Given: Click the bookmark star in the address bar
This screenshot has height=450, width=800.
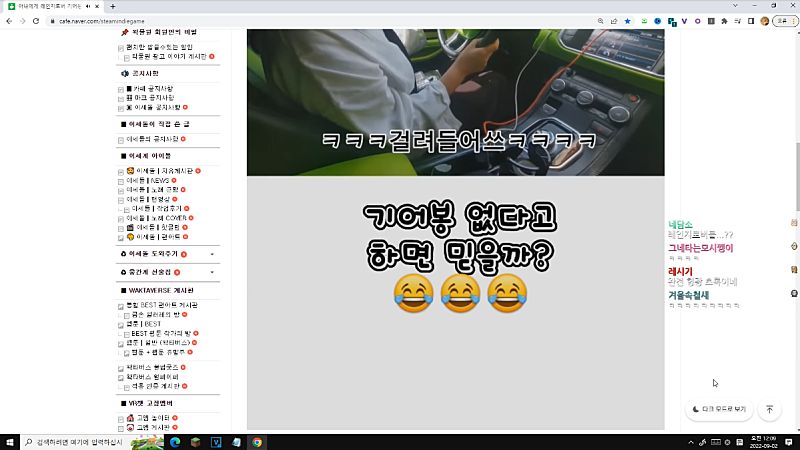Looking at the screenshot, I should [x=627, y=20].
